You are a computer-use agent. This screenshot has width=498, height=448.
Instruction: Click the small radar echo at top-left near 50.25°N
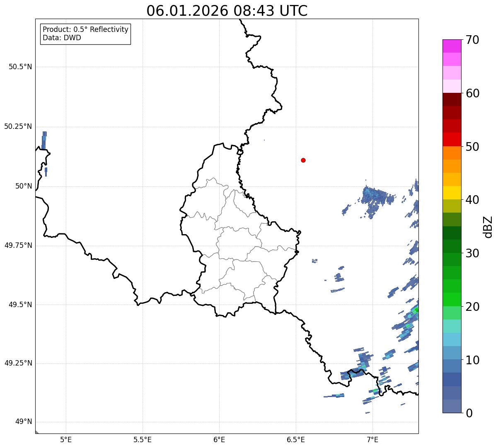click(44, 140)
